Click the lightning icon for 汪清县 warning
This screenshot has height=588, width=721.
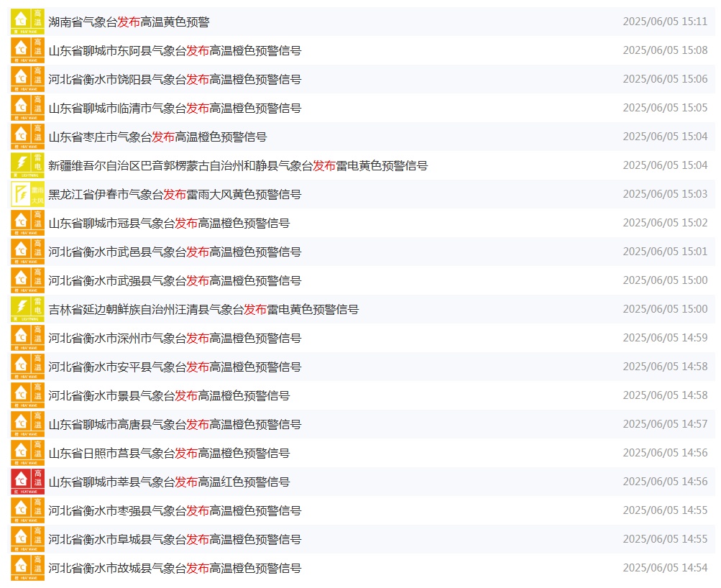[x=27, y=309]
